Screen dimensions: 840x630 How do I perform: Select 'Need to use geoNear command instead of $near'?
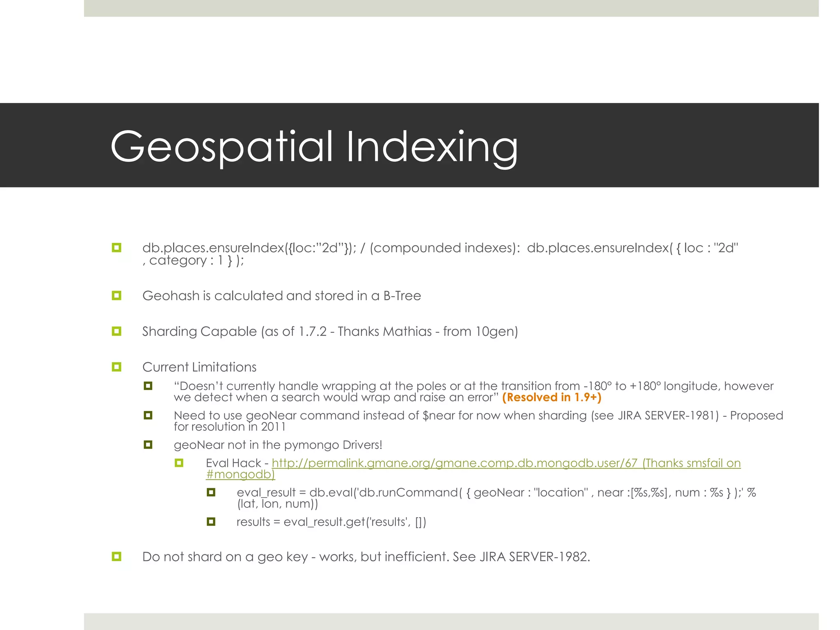(478, 415)
